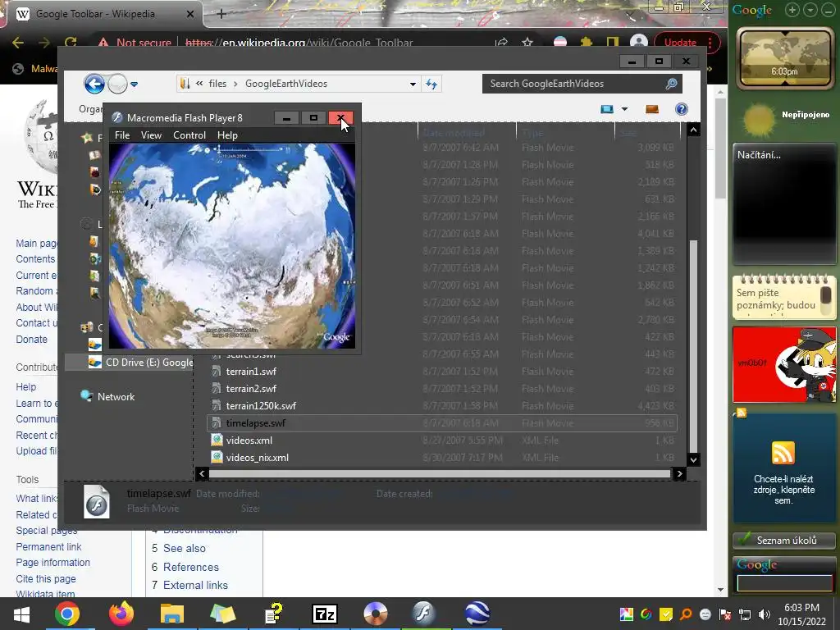Open the Wikipedia Help link
The height and width of the screenshot is (630, 840).
tap(25, 387)
